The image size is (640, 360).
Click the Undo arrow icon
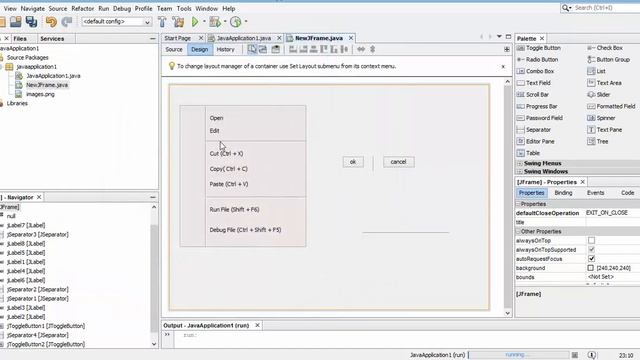pos(51,22)
